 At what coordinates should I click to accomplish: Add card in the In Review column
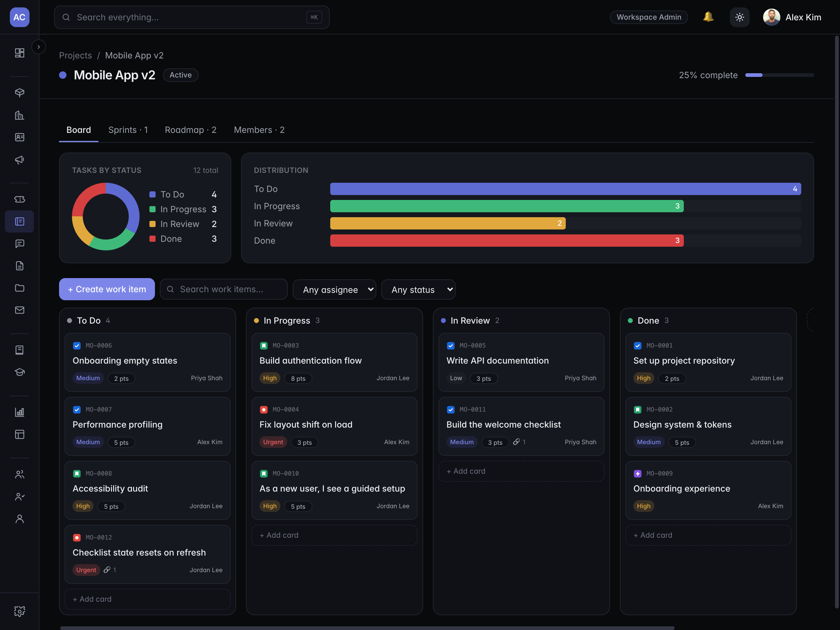(x=521, y=471)
